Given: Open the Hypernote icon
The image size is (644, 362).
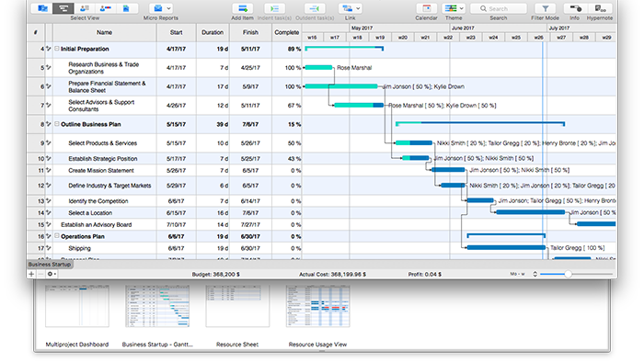Looking at the screenshot, I should click(600, 8).
